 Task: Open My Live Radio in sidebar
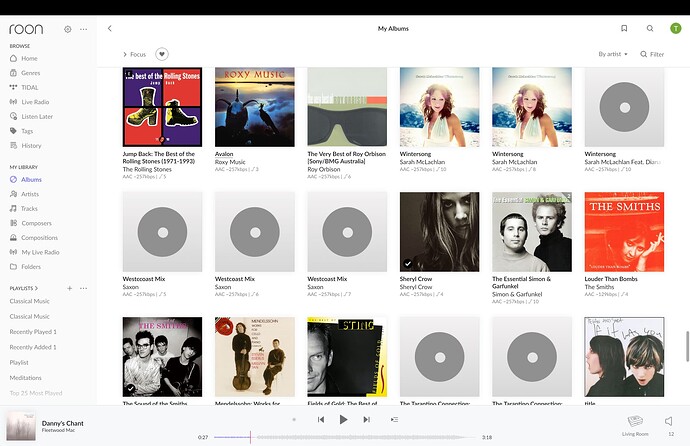pos(35,252)
